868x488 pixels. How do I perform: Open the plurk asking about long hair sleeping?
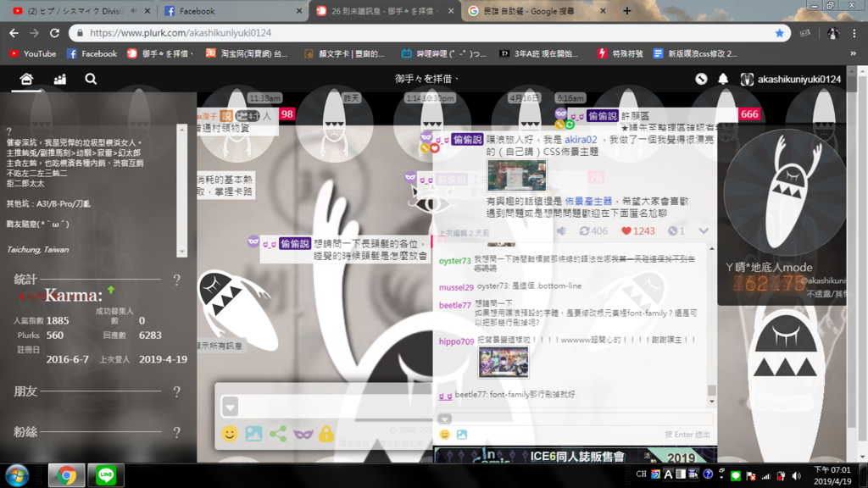tap(370, 250)
